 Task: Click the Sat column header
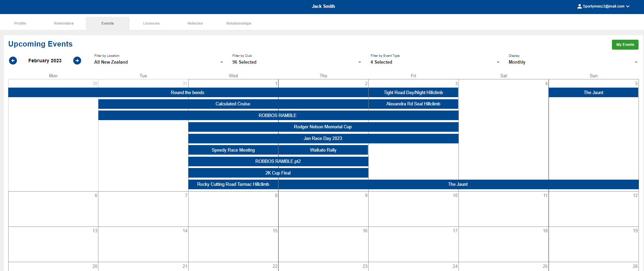click(x=504, y=76)
